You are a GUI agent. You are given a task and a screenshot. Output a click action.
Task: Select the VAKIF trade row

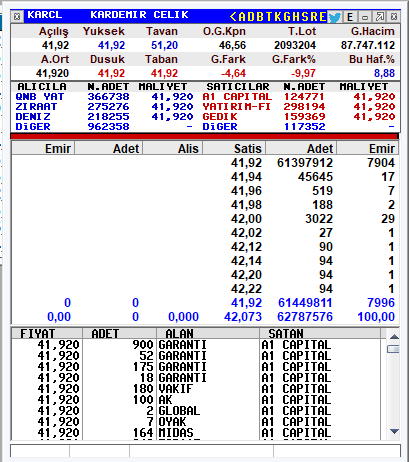click(196, 389)
